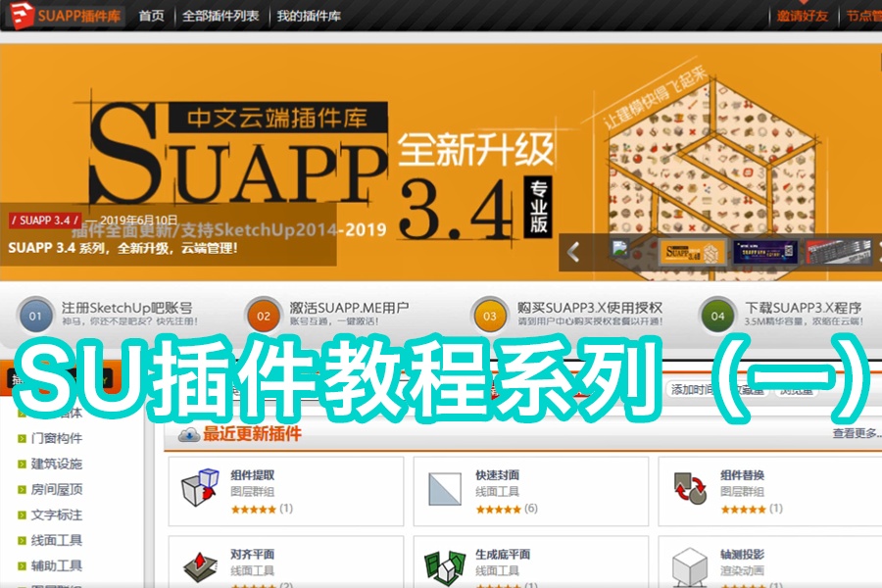Click the green bullet icon beside 门窗构件

click(x=22, y=438)
